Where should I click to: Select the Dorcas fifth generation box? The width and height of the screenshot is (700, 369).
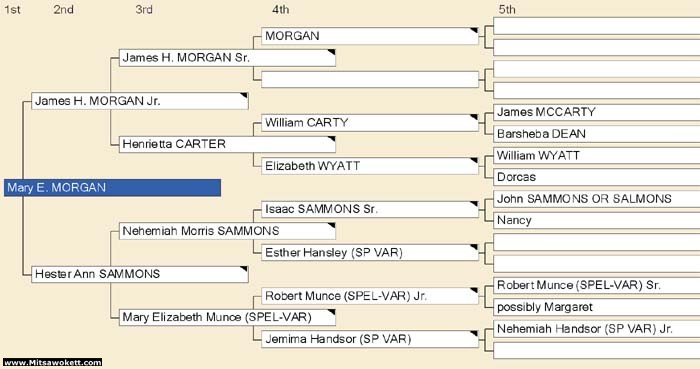pos(596,177)
